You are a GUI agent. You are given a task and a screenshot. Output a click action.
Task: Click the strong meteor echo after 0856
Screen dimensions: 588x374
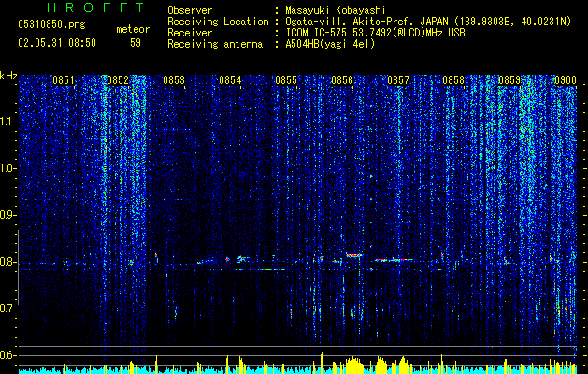coord(353,255)
